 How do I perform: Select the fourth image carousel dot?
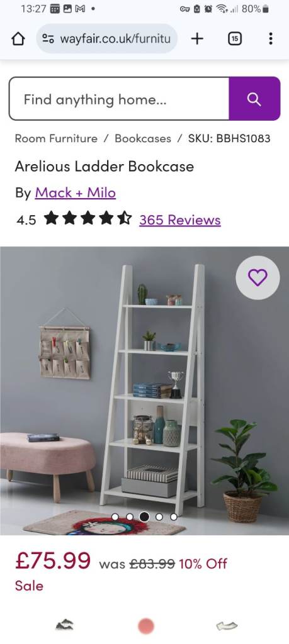click(x=159, y=517)
